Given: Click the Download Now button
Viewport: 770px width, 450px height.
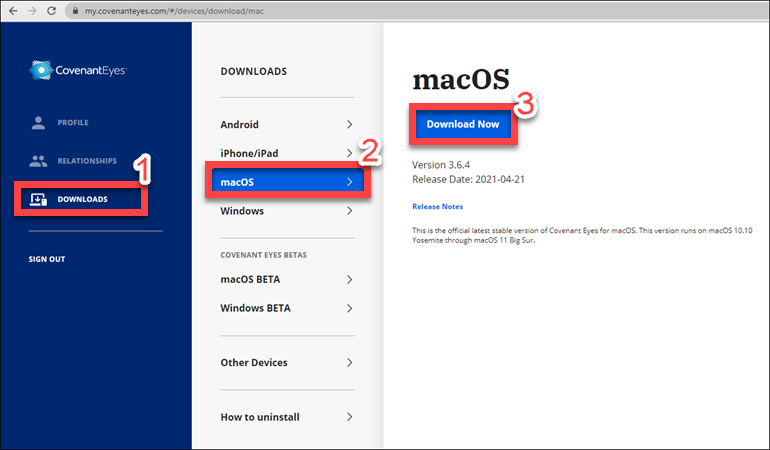Looking at the screenshot, I should (463, 124).
